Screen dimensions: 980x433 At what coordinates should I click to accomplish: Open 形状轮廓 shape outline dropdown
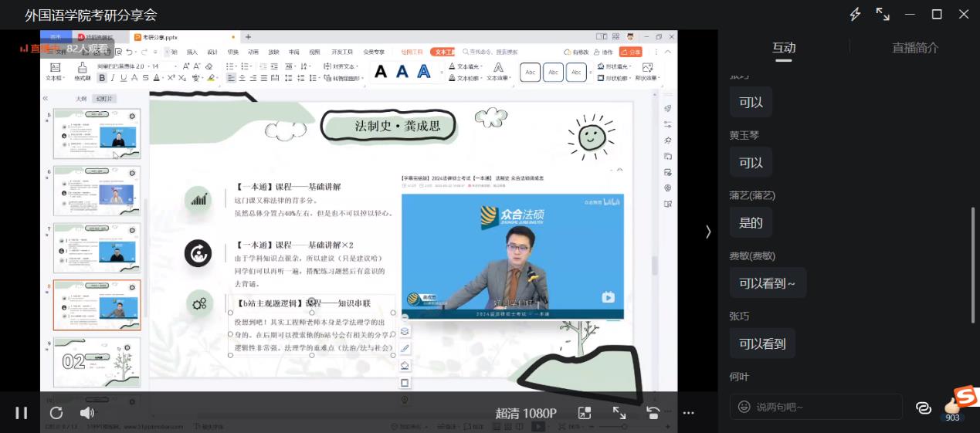point(615,78)
